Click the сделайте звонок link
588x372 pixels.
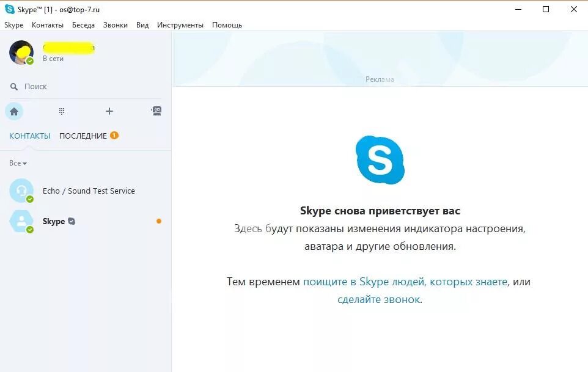pos(379,299)
